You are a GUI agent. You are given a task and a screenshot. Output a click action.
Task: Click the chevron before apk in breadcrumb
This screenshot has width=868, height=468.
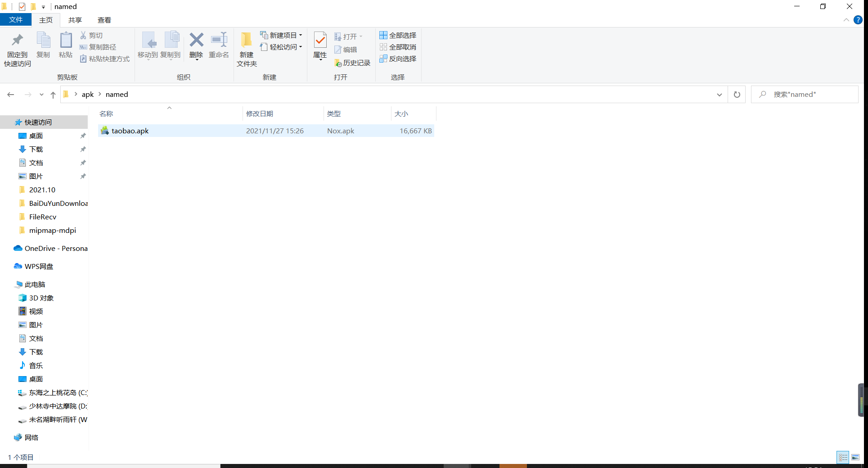pos(76,94)
